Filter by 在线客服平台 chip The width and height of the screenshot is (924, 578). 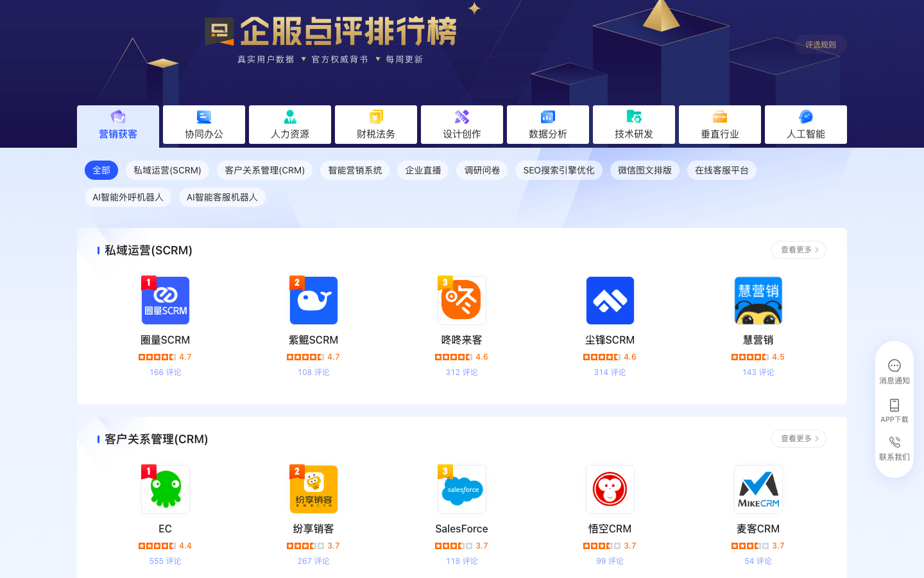[722, 170]
